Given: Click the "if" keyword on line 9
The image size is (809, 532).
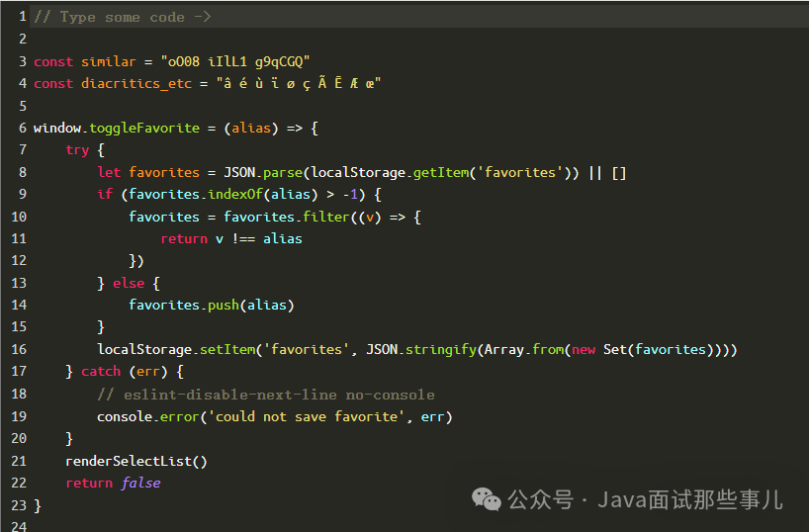Looking at the screenshot, I should [x=105, y=194].
